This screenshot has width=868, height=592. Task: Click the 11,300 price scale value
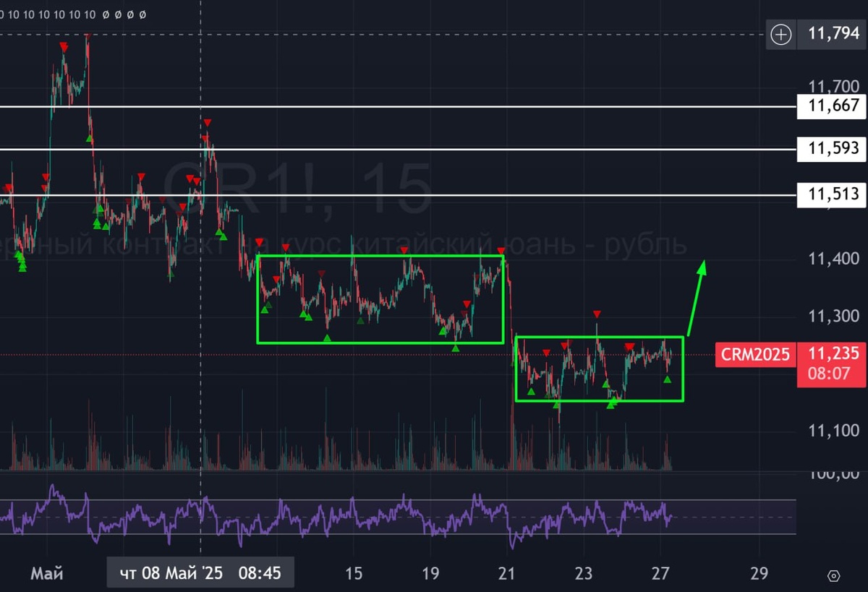click(834, 316)
